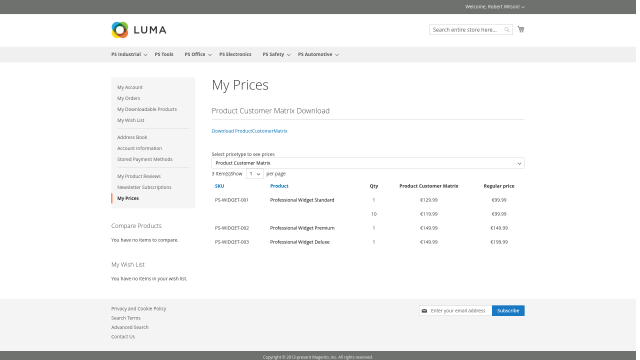Image resolution: width=640 pixels, height=360 pixels.
Task: Open Privacy and Cookie Policy link
Action: coord(138,309)
